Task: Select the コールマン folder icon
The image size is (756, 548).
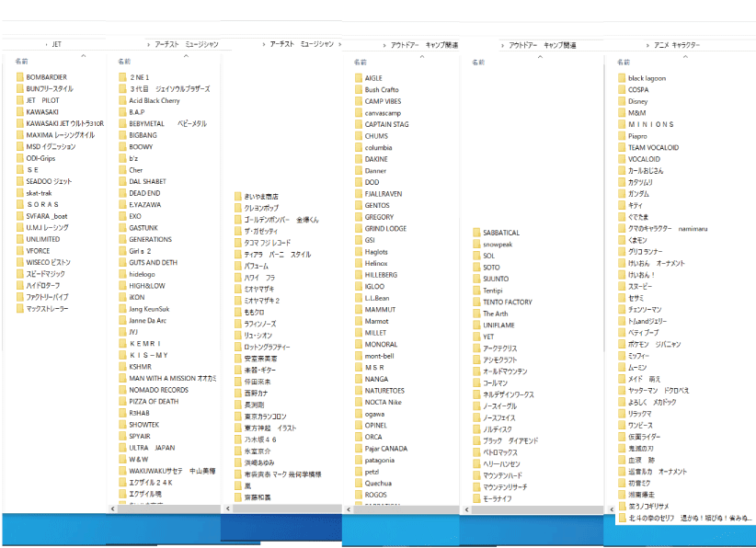Action: click(476, 382)
